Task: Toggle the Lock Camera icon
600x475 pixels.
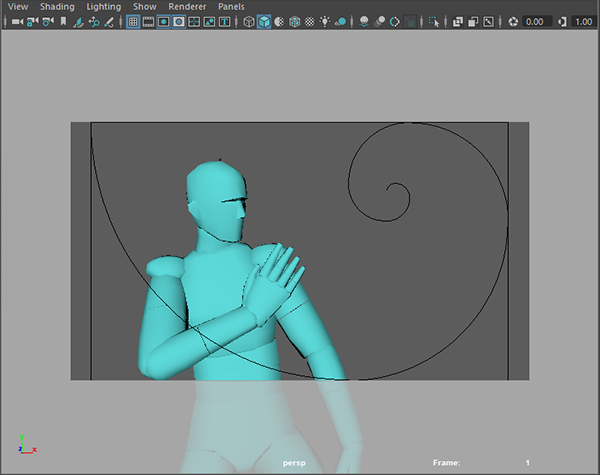Action: tap(33, 21)
